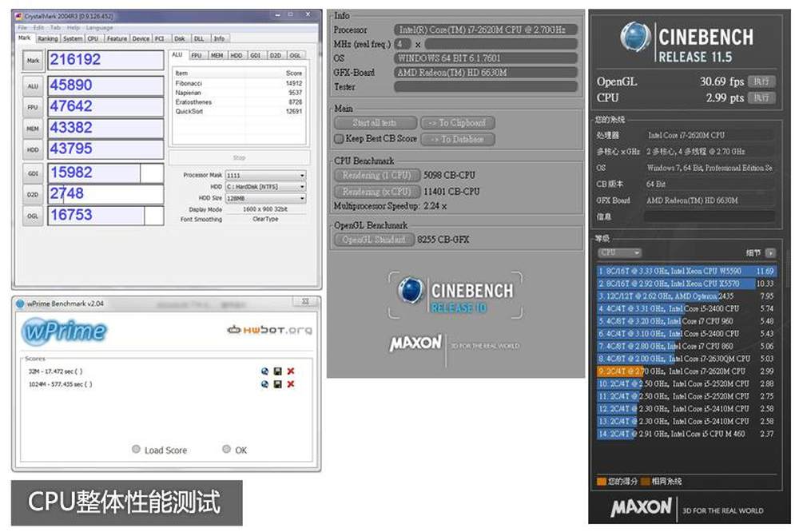Click the To Database button
The width and height of the screenshot is (799, 532).
tap(458, 139)
